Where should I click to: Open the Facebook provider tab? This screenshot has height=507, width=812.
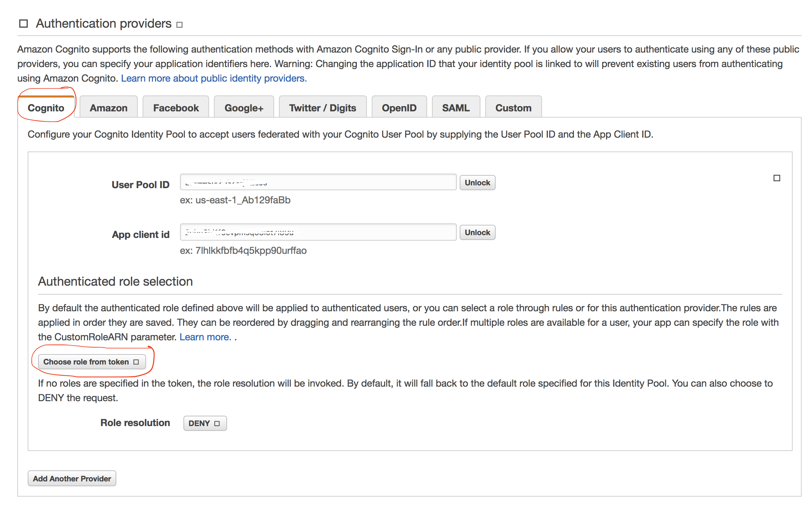pyautogui.click(x=175, y=108)
